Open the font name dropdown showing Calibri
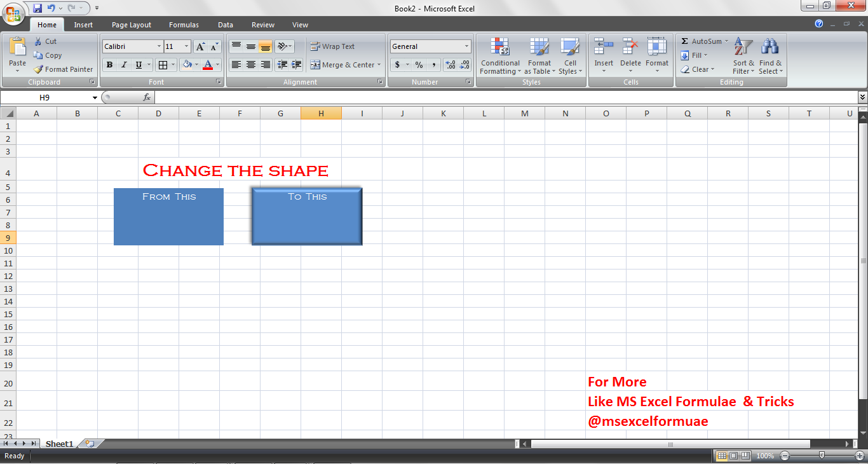 [x=159, y=46]
